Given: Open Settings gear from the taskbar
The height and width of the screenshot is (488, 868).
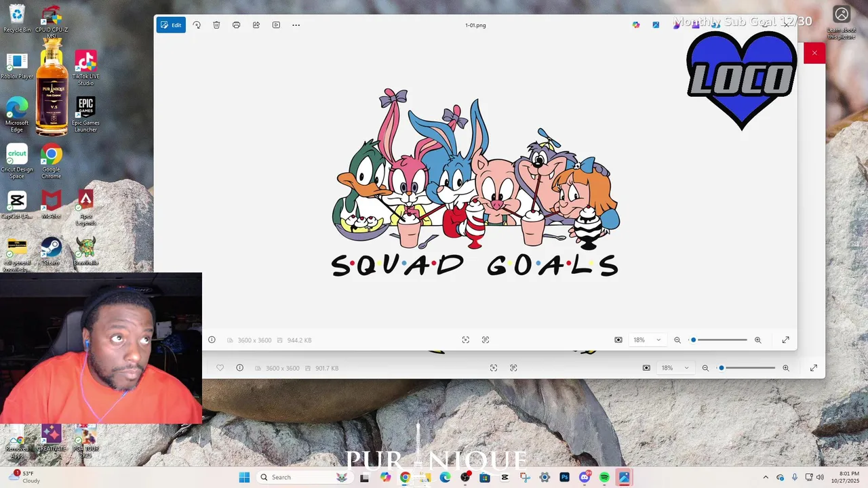Looking at the screenshot, I should 545,477.
